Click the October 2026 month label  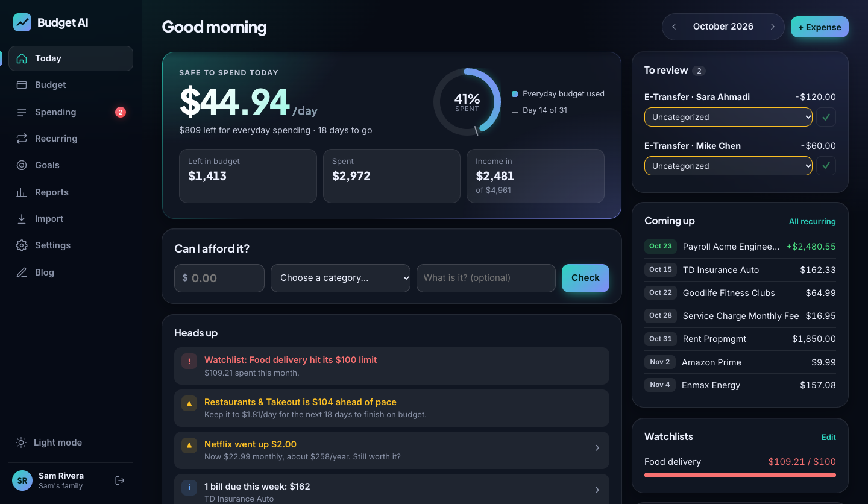723,27
